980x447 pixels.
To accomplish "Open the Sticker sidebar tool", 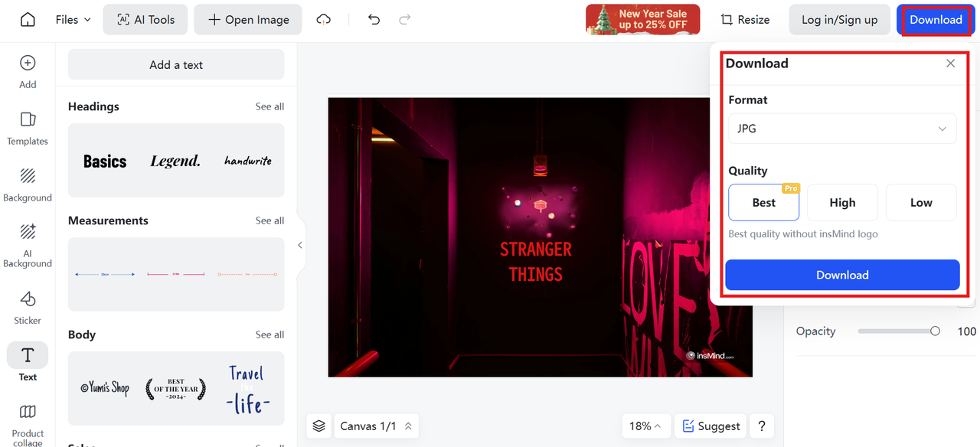I will [28, 308].
